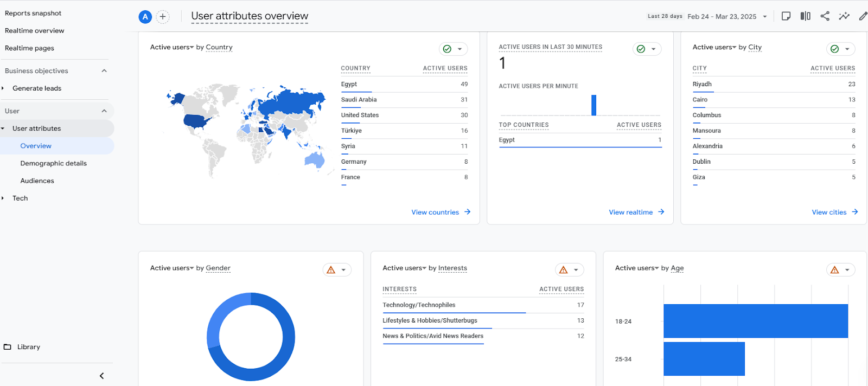Open the Insights sparkline icon
The height and width of the screenshot is (386, 868).
[x=844, y=16]
